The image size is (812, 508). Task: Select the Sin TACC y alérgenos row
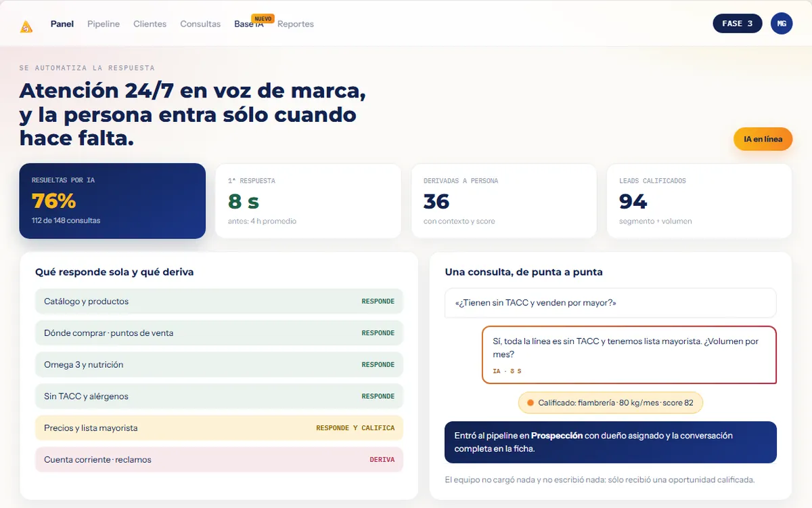pos(219,396)
